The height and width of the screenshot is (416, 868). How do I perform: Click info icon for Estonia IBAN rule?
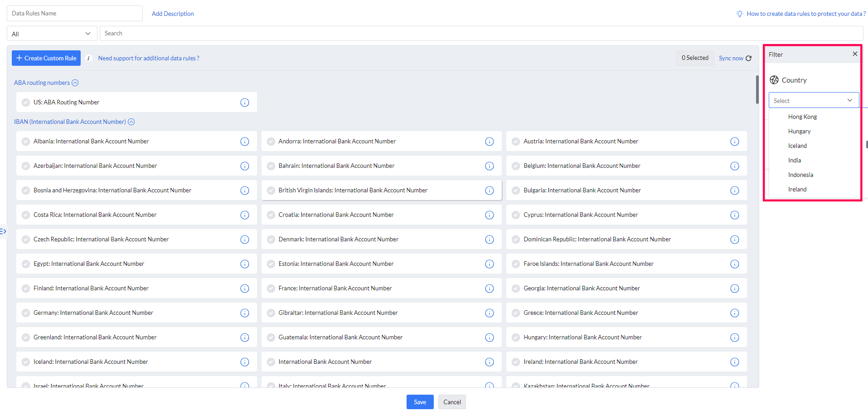[490, 264]
